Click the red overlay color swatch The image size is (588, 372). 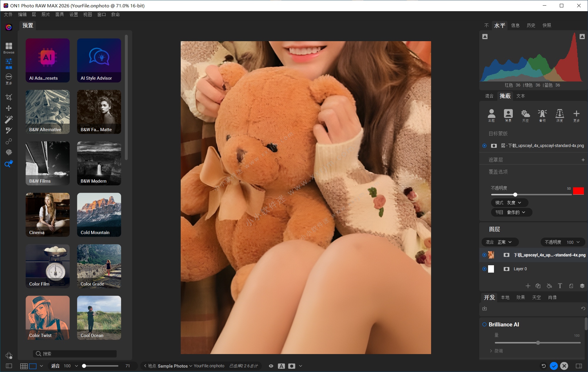click(x=578, y=191)
